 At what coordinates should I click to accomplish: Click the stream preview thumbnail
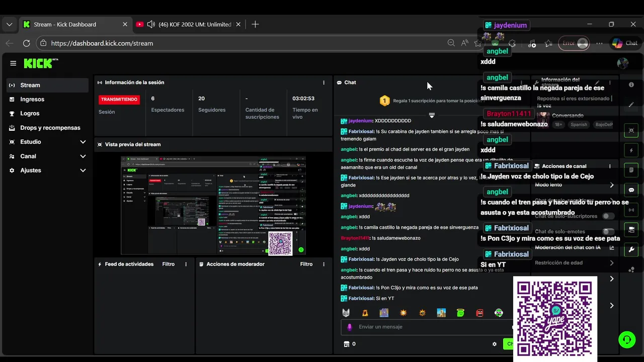pyautogui.click(x=213, y=205)
